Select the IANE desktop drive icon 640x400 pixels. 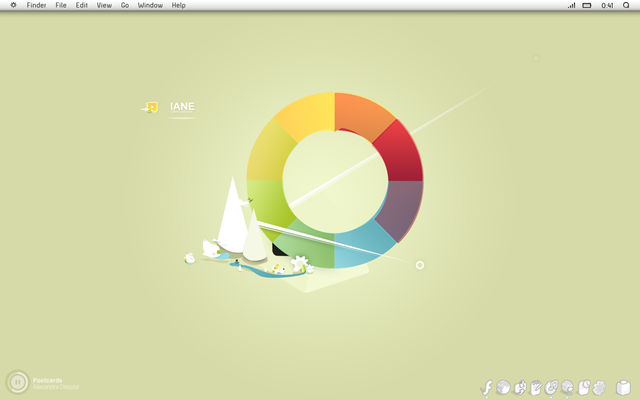[150, 107]
